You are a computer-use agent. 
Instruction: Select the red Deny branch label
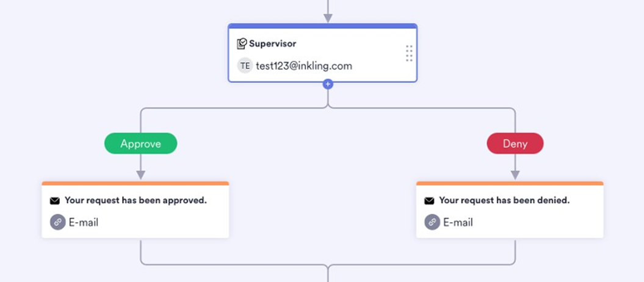[515, 144]
